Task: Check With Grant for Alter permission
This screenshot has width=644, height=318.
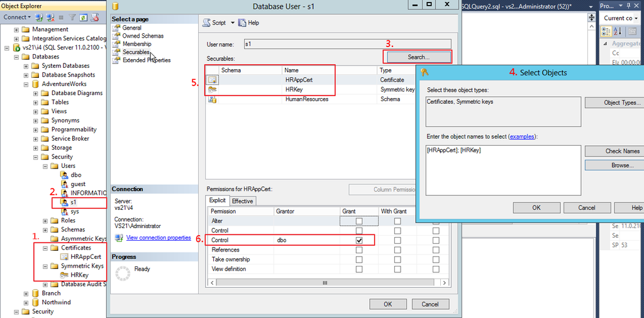Action: point(397,221)
